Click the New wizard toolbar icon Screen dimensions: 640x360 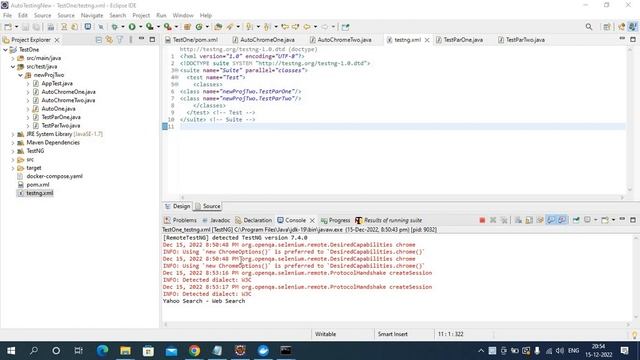click(x=8, y=27)
